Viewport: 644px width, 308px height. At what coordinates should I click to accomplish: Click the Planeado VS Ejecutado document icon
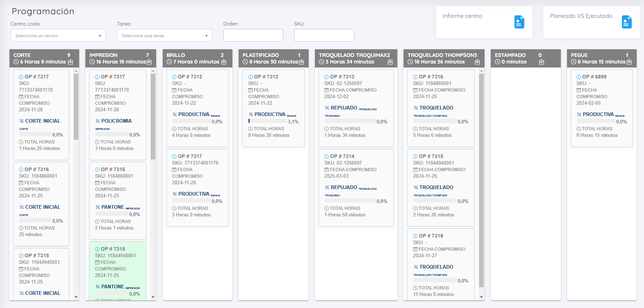click(x=626, y=22)
